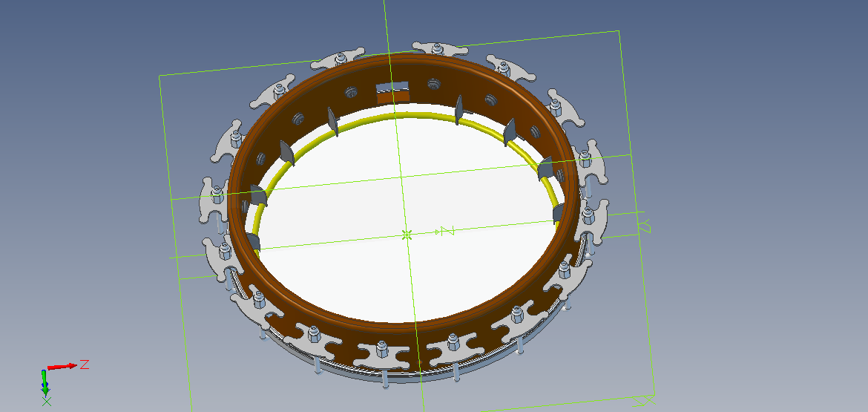Select the red Z label of the triad

85,364
